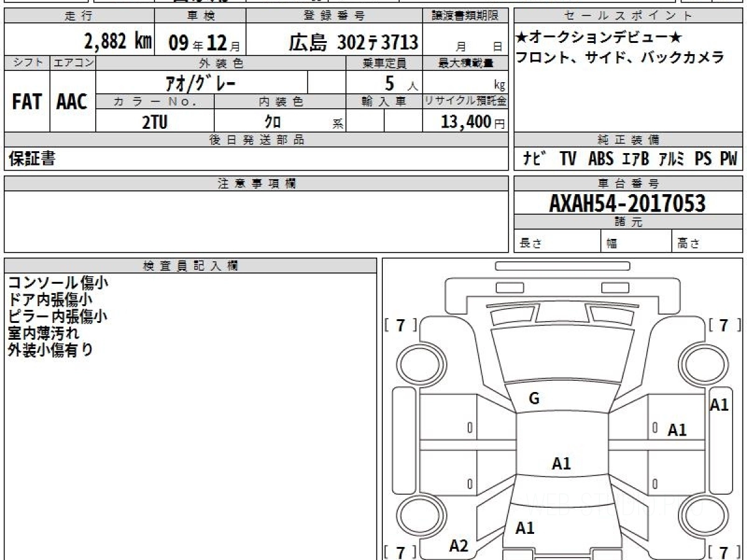The height and width of the screenshot is (560, 747).
Task: Select the 登録番号 header
Action: [334, 16]
